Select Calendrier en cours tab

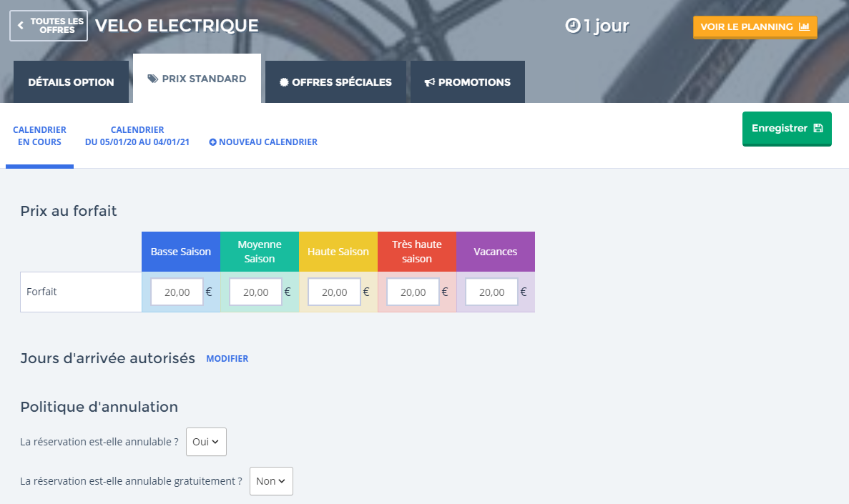[x=39, y=136]
